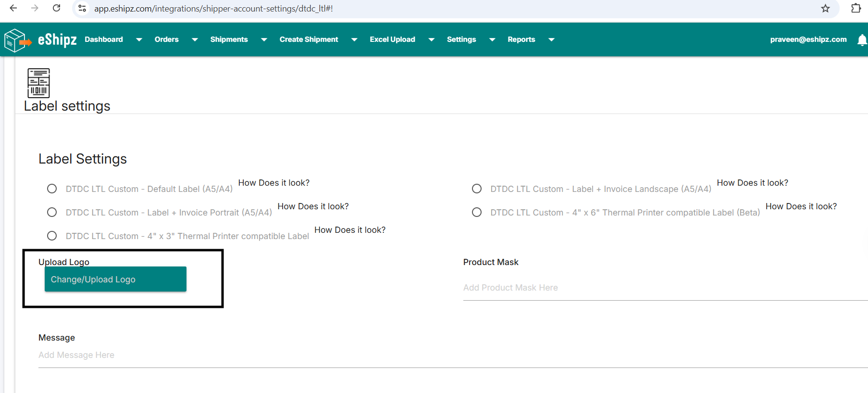Open the Excel Upload menu
This screenshot has height=393, width=868.
[392, 39]
